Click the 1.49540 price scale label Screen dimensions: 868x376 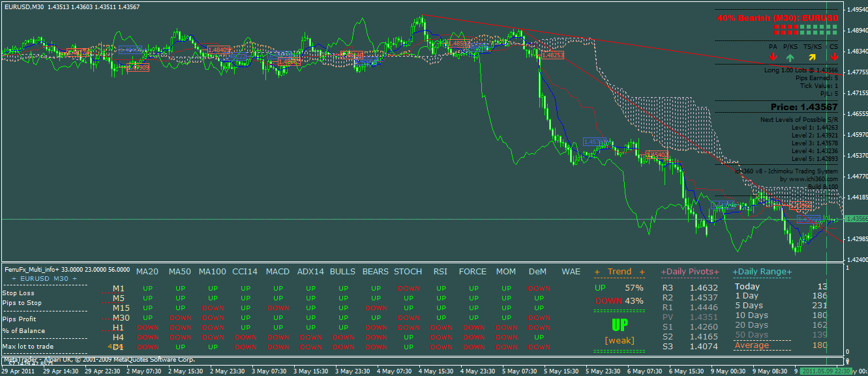click(857, 10)
